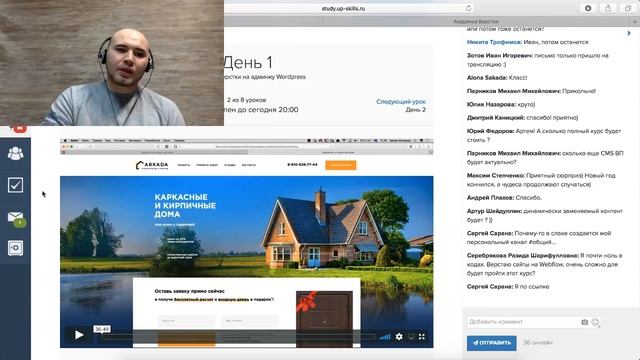The width and height of the screenshot is (640, 360).
Task: Open the safe icon in sidebar
Action: coord(16,248)
